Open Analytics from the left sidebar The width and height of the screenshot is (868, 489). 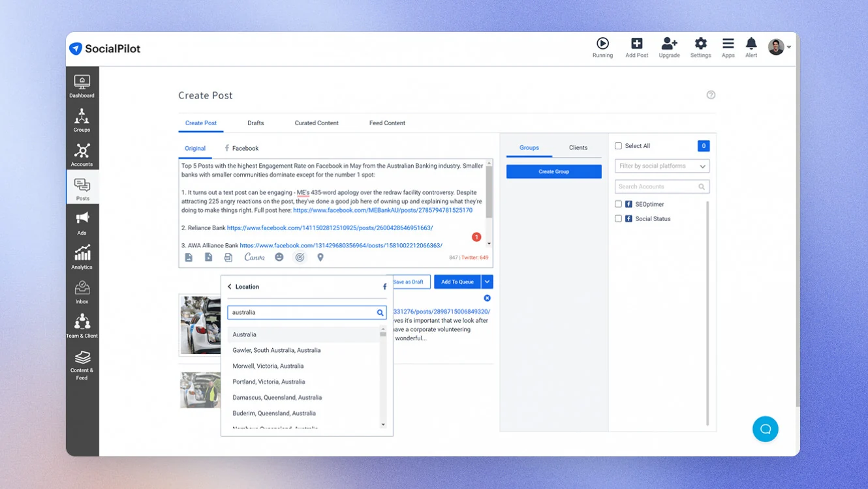pos(82,257)
